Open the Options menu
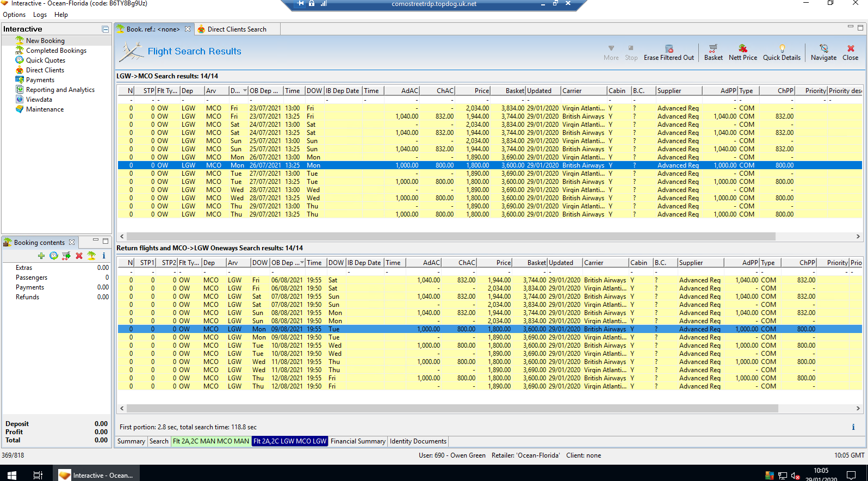Viewport: 868px width, 481px height. pos(14,15)
